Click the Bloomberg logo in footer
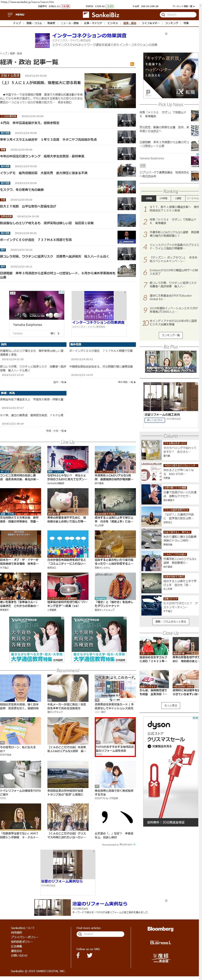 pos(160,929)
